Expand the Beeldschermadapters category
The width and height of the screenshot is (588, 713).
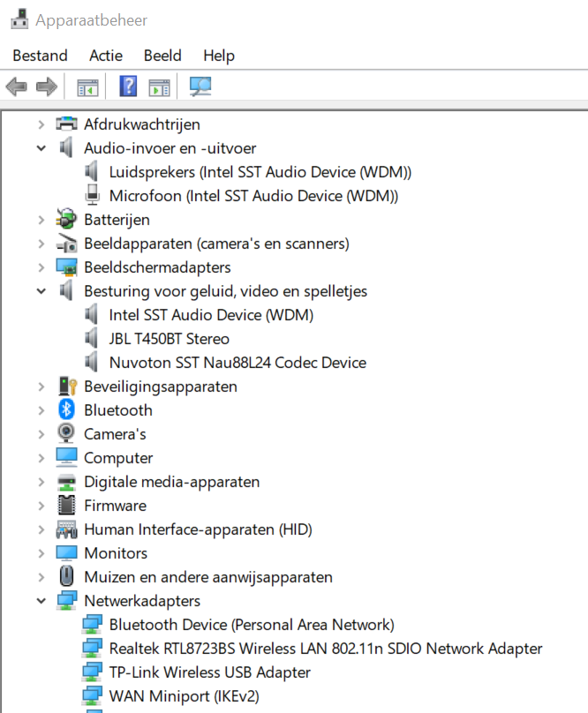click(x=41, y=267)
